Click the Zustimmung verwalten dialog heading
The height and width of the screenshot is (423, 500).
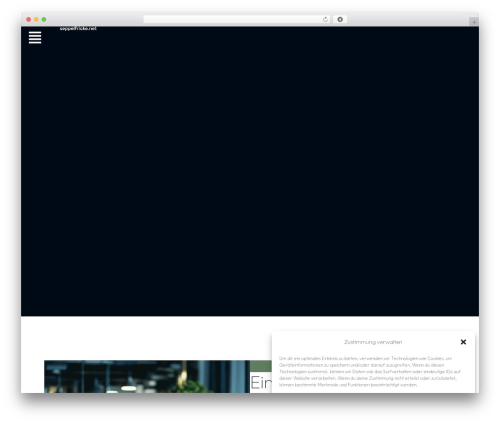click(373, 342)
